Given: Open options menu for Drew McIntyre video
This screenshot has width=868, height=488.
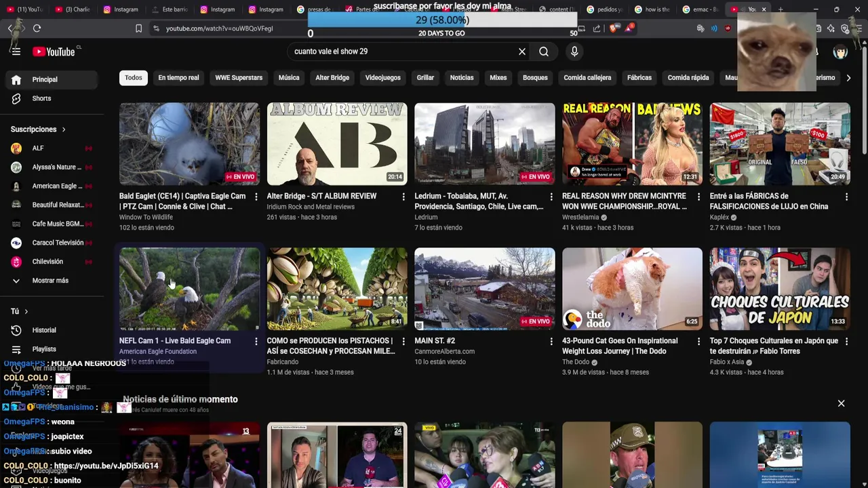Looking at the screenshot, I should (698, 197).
